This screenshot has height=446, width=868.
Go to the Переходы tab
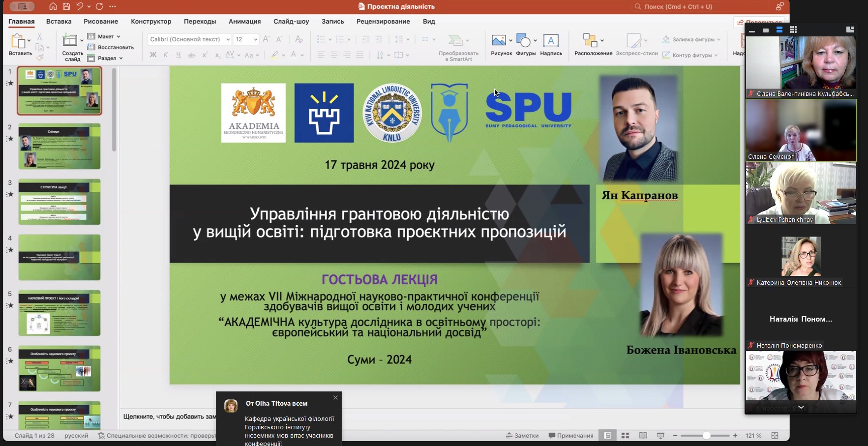point(200,22)
